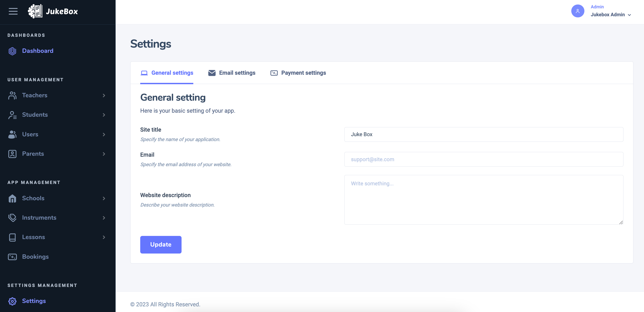Click the Teachers menu icon
The height and width of the screenshot is (312, 644).
pyautogui.click(x=12, y=95)
